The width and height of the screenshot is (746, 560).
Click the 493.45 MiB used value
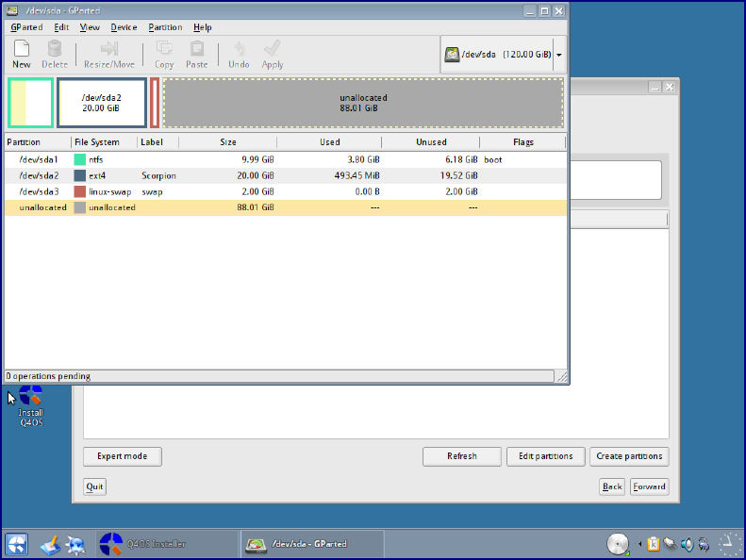point(356,175)
